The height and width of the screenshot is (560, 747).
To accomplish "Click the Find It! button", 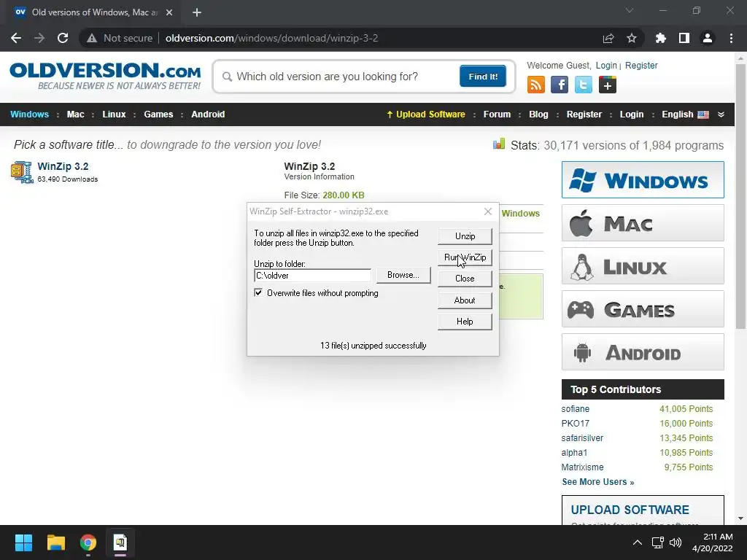I will tap(483, 76).
